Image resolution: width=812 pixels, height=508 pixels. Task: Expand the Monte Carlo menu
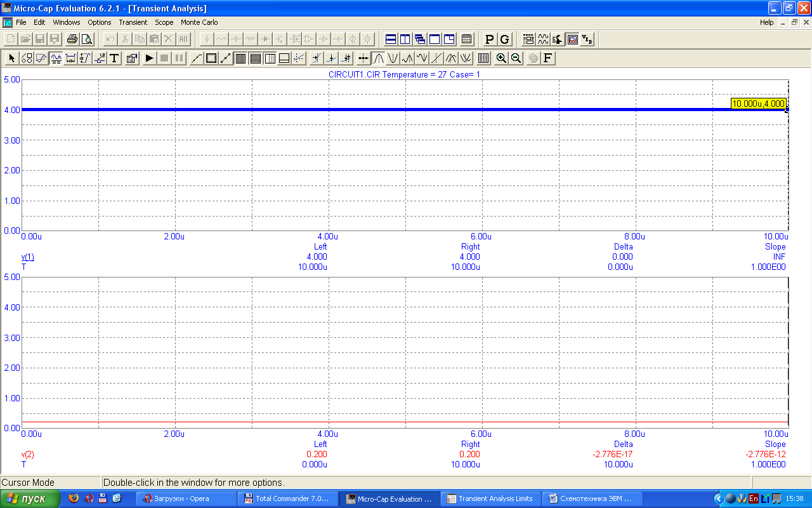click(x=199, y=22)
